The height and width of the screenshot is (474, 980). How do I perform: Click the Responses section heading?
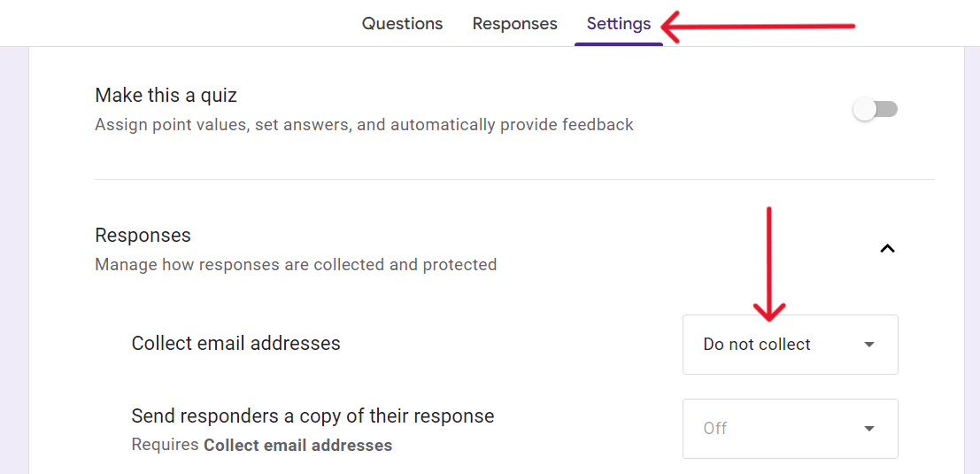point(143,236)
